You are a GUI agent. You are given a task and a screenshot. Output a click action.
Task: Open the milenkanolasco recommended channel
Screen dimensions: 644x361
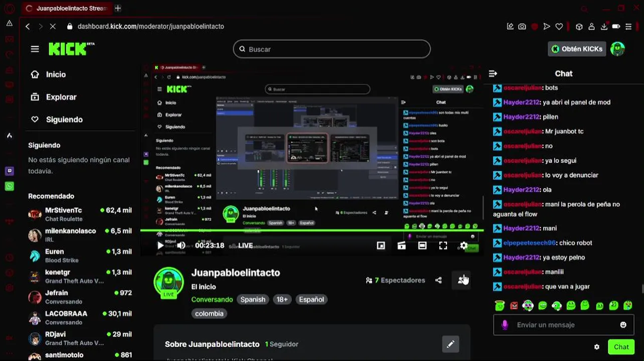[x=80, y=235]
